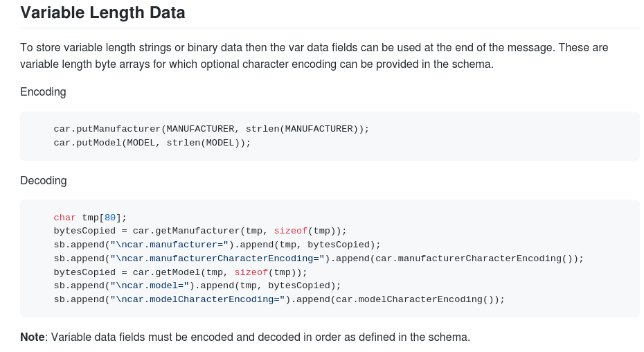Click the Encoding label above first code block
This screenshot has width=644, height=352.
tap(43, 91)
